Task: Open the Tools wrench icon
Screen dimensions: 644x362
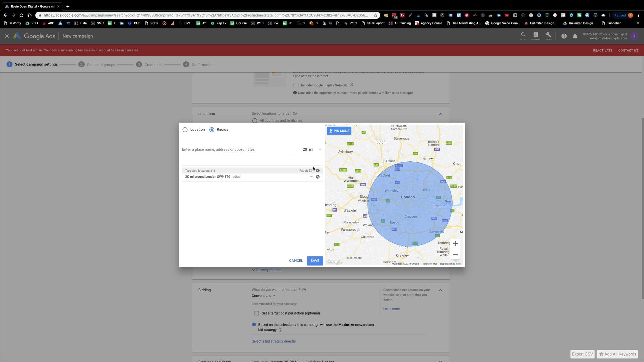Action: (x=548, y=36)
